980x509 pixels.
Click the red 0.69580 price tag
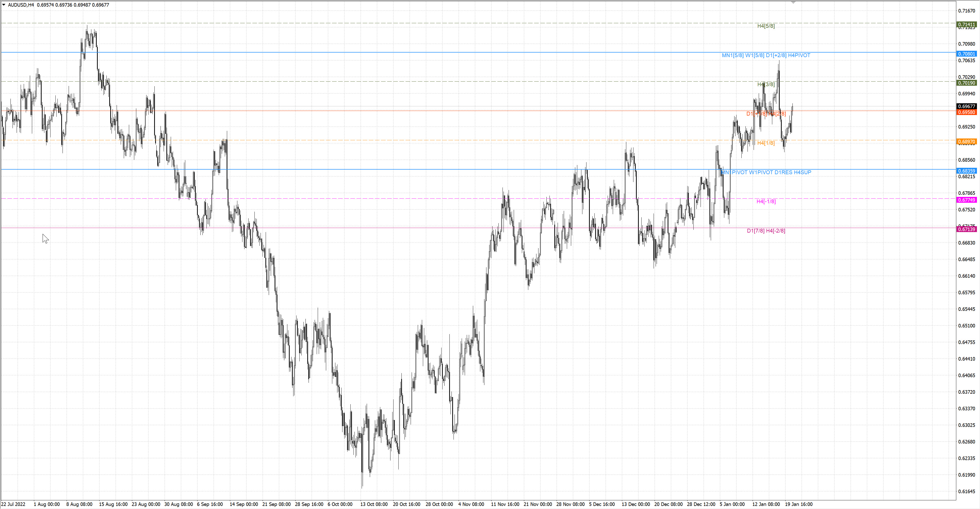966,112
